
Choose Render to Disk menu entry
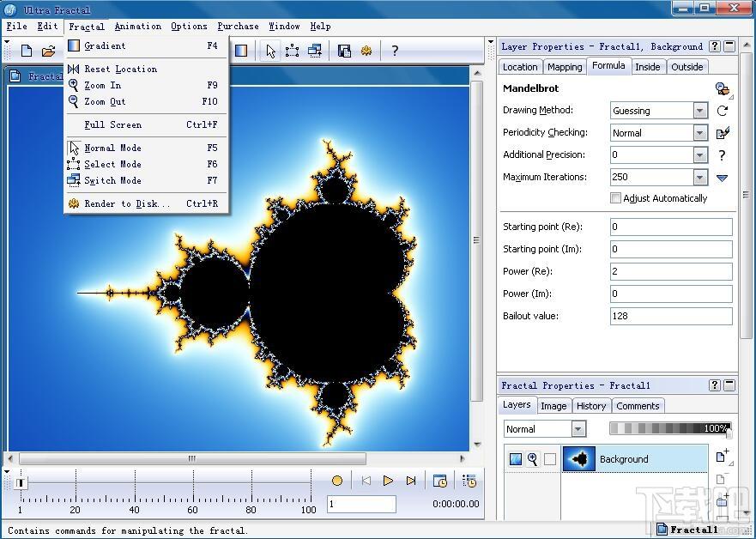coord(145,204)
